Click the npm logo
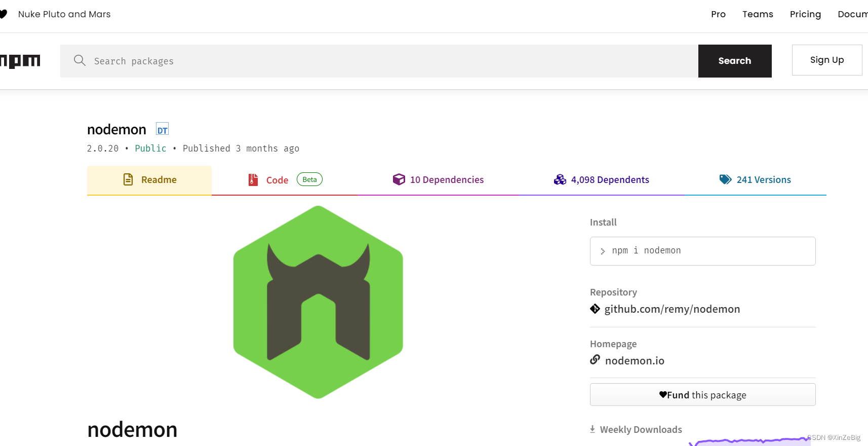868x446 pixels. pos(20,61)
